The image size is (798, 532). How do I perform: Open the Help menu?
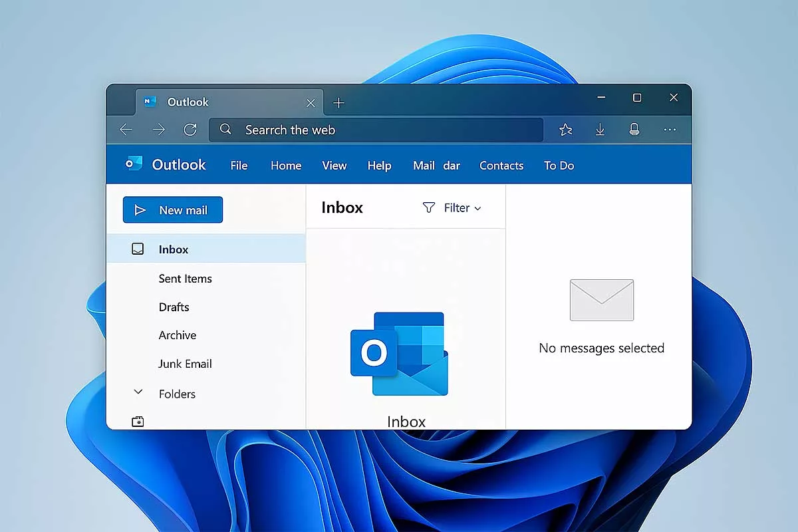click(380, 166)
